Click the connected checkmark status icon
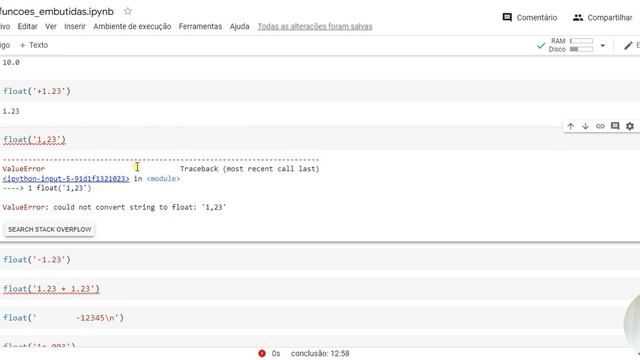This screenshot has height=360, width=640. coord(541,45)
